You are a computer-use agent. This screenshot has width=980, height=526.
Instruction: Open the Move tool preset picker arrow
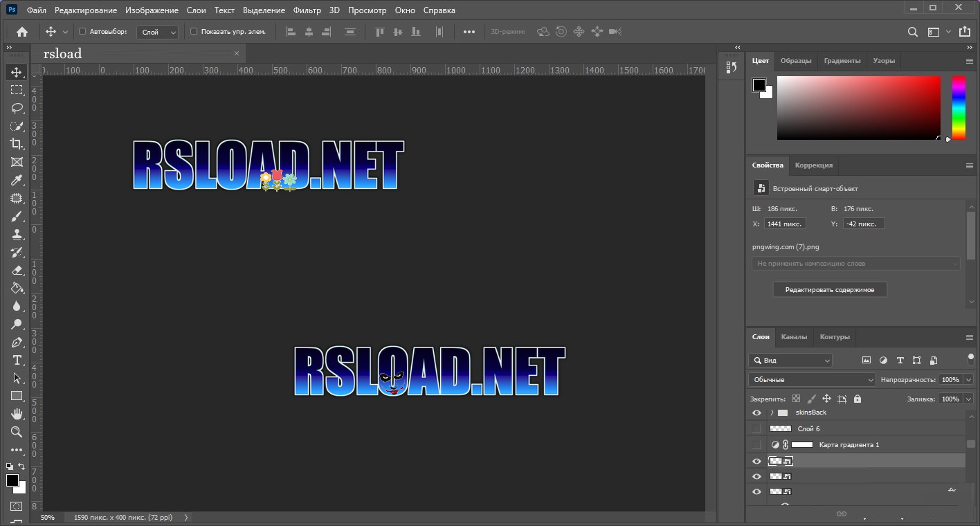click(66, 32)
